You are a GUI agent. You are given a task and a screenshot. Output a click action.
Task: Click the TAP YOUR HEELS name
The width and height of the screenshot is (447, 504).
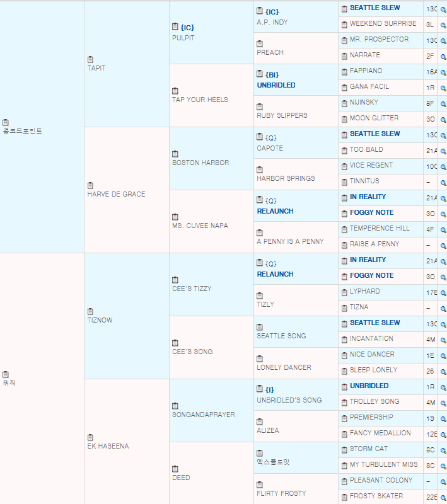200,100
